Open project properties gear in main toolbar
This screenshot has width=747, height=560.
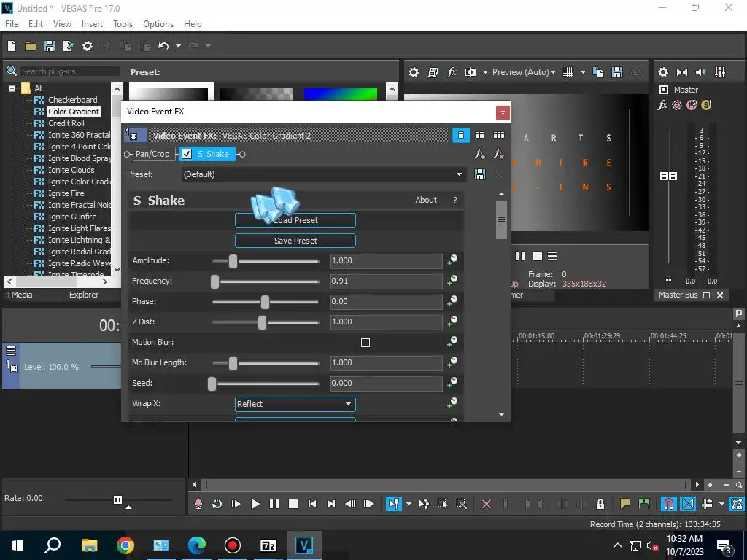tap(88, 46)
